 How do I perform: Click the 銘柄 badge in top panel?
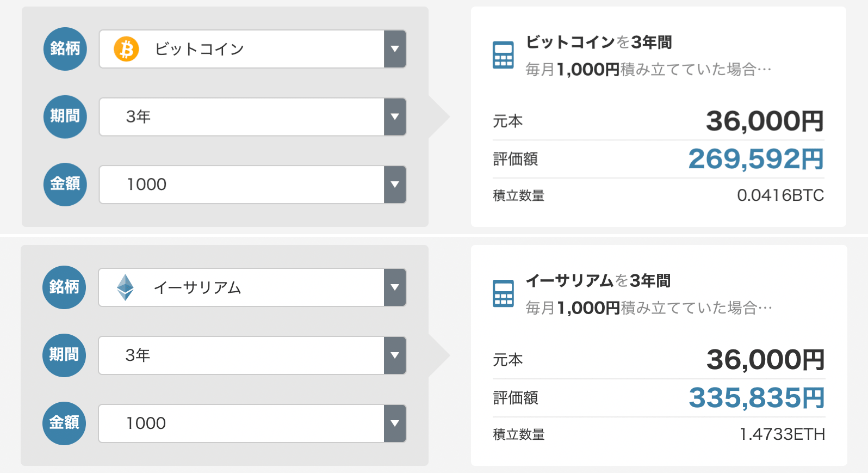tap(65, 49)
